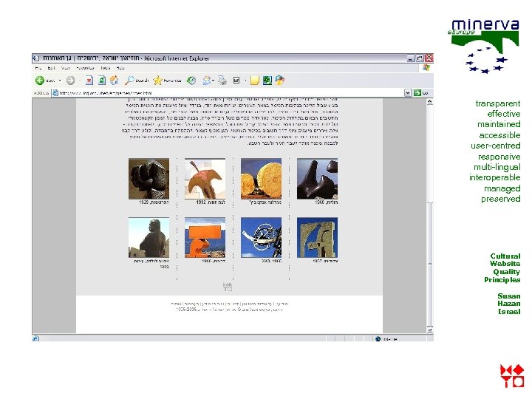Viewport: 532px width, 399px height.
Task: Click the yellow note toolbar icon
Action: (254, 81)
